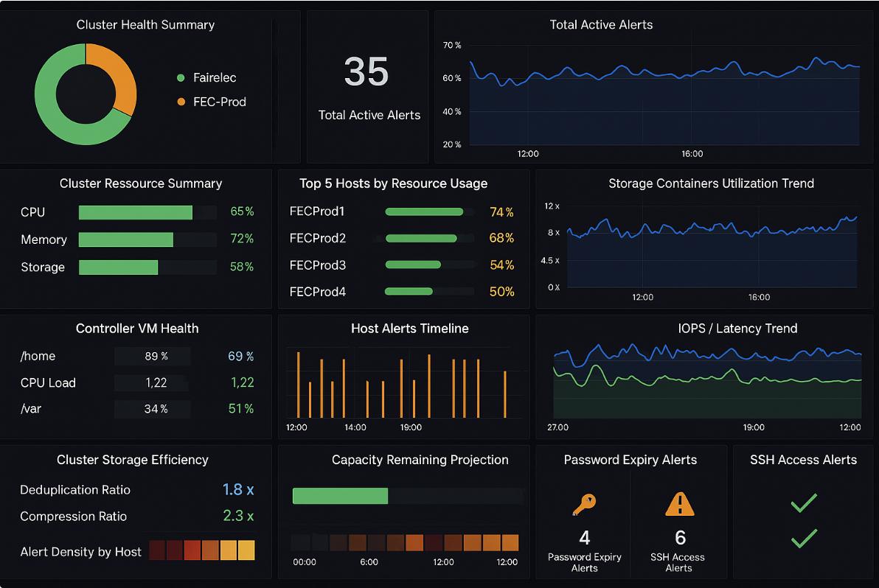Click the 51 % value in the /var row
The width and height of the screenshot is (879, 588).
241,410
